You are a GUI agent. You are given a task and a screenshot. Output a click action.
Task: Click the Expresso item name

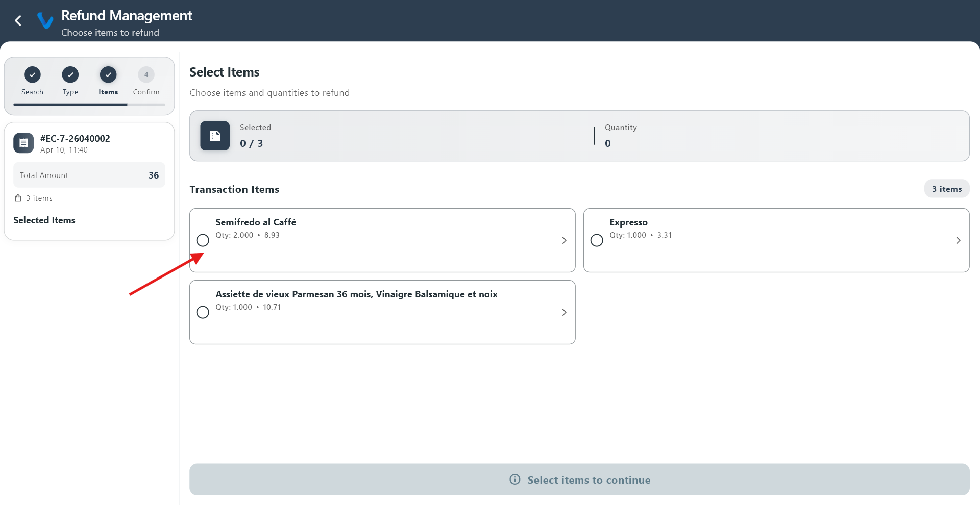point(628,222)
